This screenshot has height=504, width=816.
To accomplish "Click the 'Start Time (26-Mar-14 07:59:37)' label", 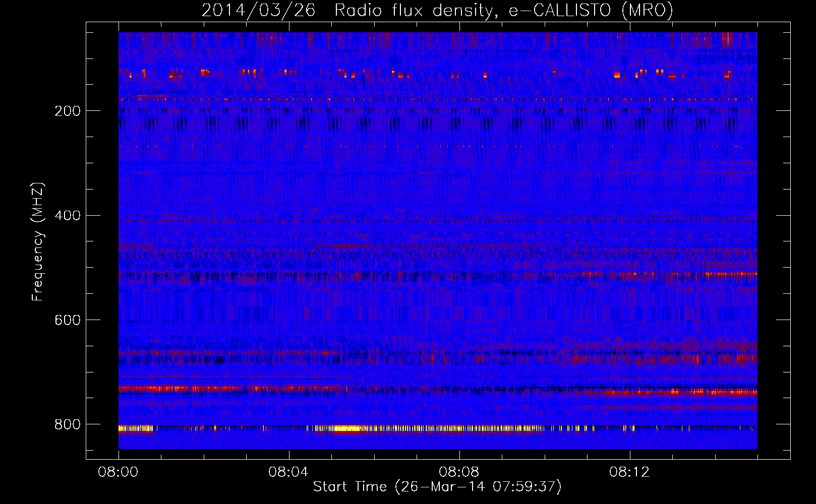I will tap(437, 487).
